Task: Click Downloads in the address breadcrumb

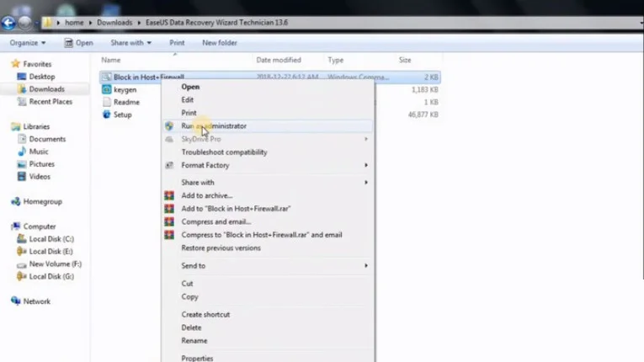Action: click(x=114, y=23)
